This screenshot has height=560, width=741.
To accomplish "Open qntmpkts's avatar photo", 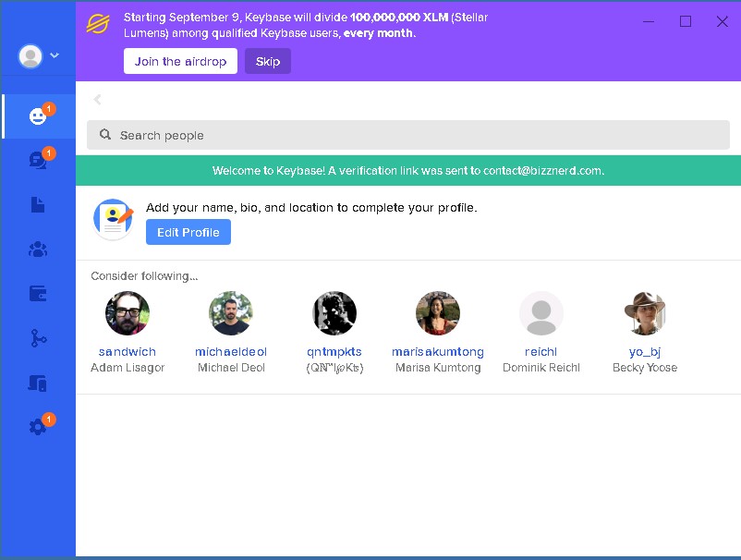I will pos(334,313).
